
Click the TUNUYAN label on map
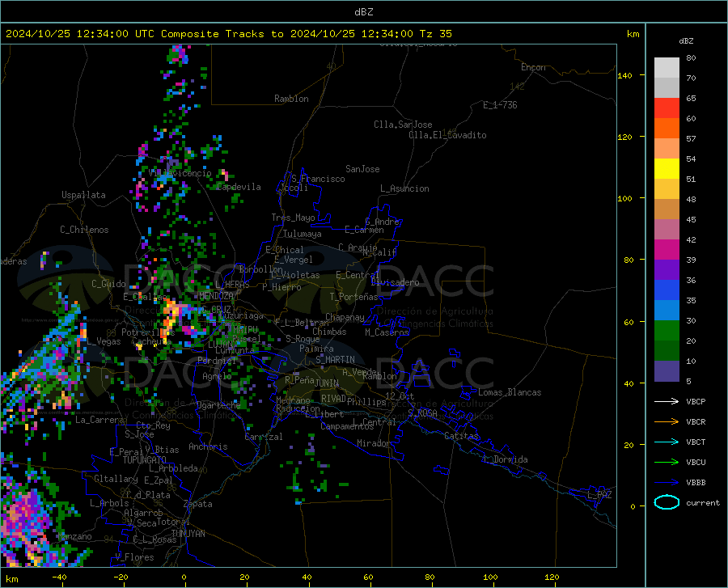click(188, 533)
